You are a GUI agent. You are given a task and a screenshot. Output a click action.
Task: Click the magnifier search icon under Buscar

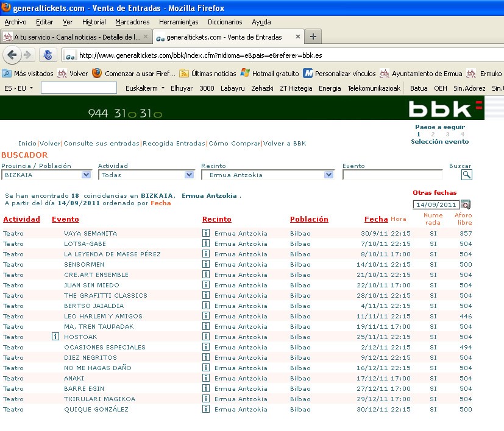pyautogui.click(x=467, y=175)
